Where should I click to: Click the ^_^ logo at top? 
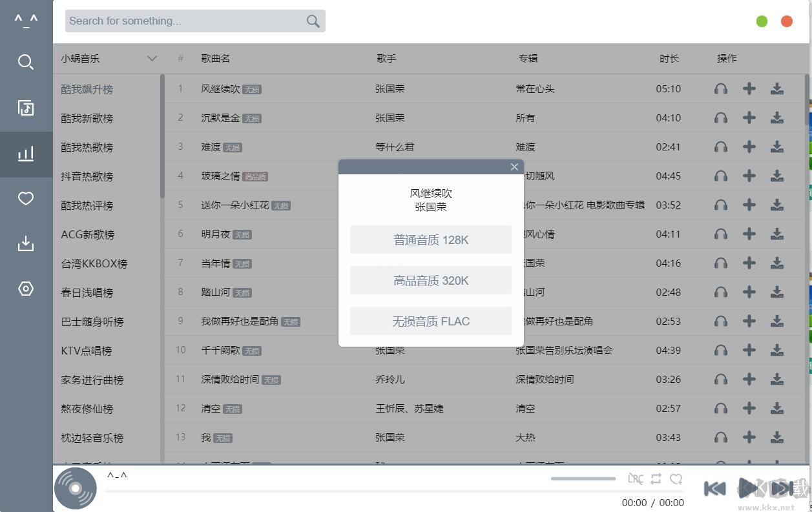pyautogui.click(x=26, y=21)
